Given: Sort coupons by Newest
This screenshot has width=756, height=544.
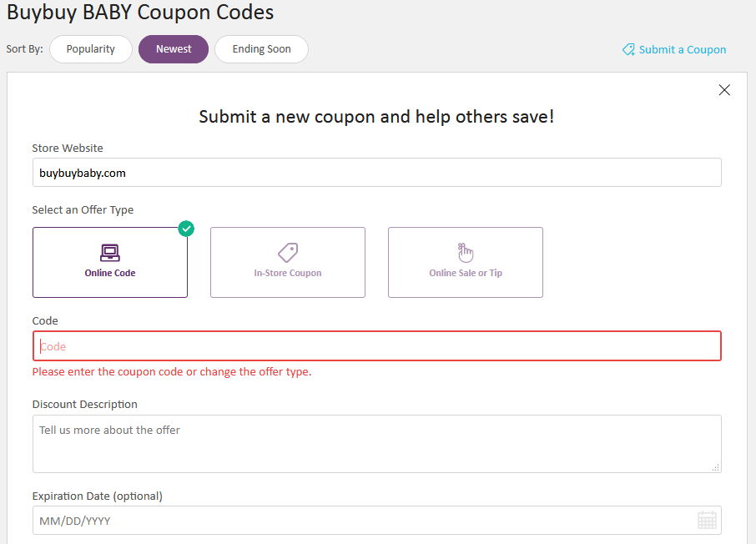Looking at the screenshot, I should tap(174, 49).
